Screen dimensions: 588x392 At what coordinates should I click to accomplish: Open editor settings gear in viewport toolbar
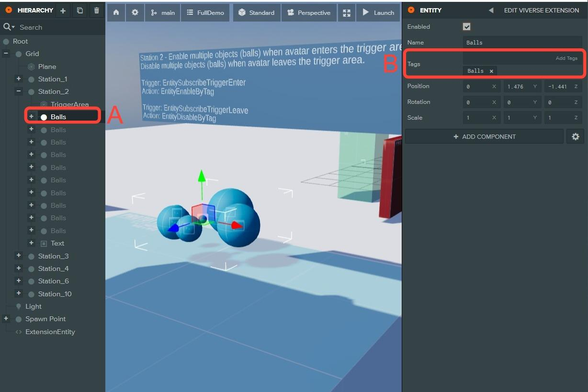point(135,13)
